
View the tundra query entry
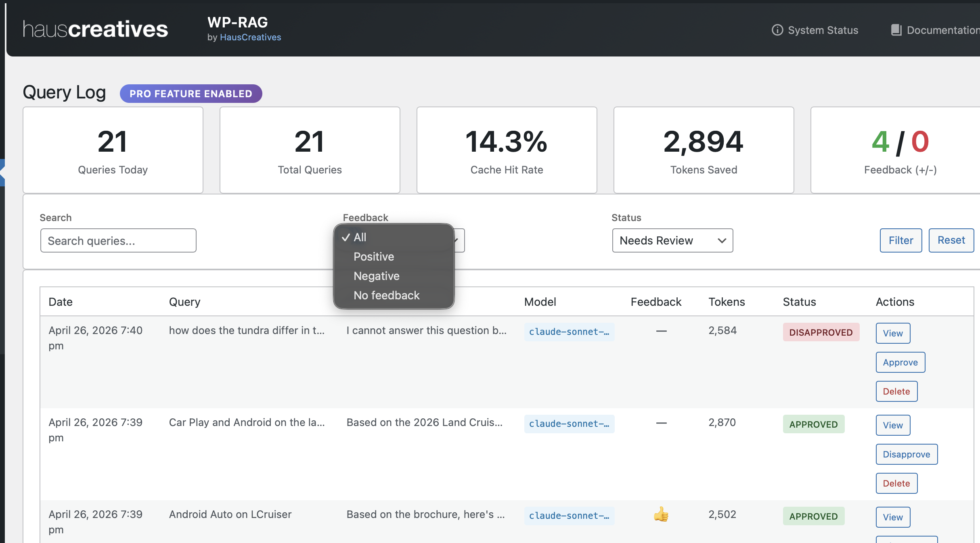click(x=893, y=333)
